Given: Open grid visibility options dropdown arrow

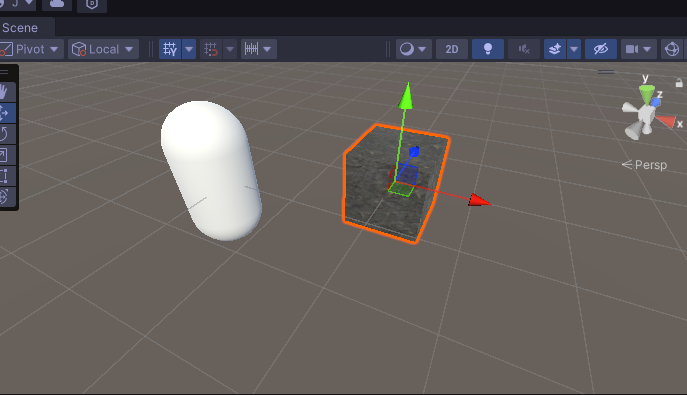Looking at the screenshot, I should click(x=189, y=49).
